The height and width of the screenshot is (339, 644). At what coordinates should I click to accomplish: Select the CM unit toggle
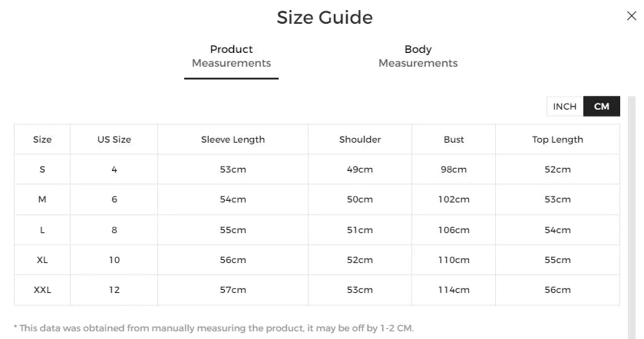pyautogui.click(x=602, y=107)
